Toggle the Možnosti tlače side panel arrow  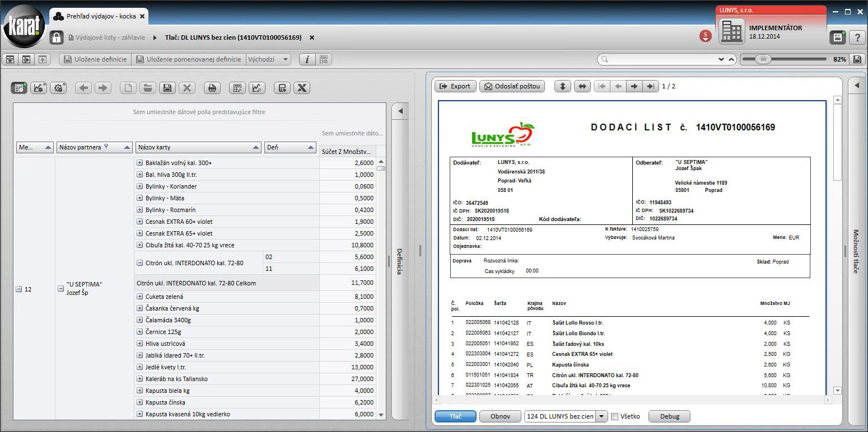click(x=856, y=86)
